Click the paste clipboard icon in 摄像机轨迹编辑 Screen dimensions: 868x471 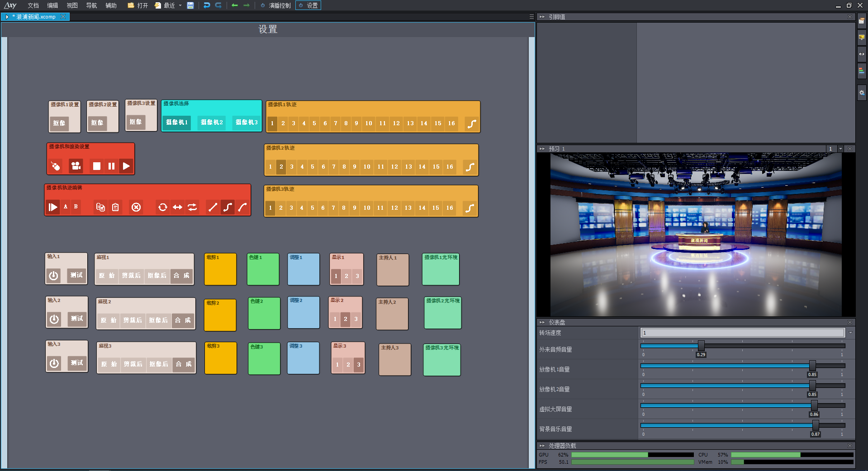point(115,207)
